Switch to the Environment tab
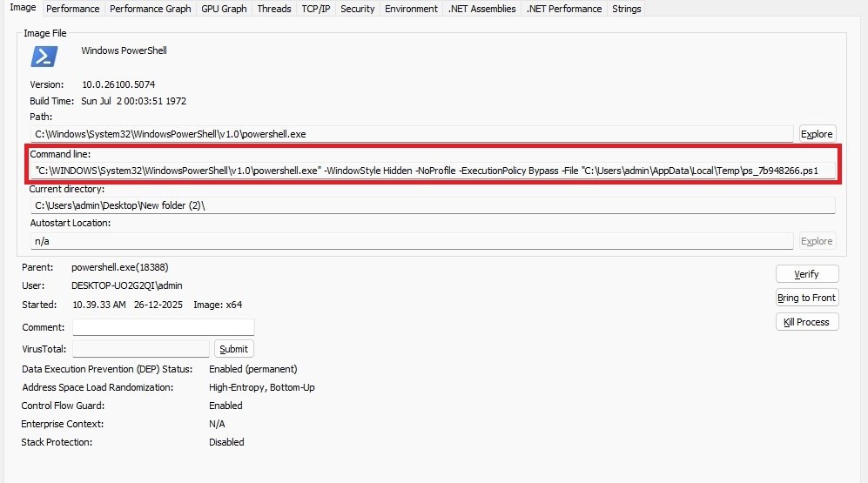The width and height of the screenshot is (868, 483). [x=411, y=9]
